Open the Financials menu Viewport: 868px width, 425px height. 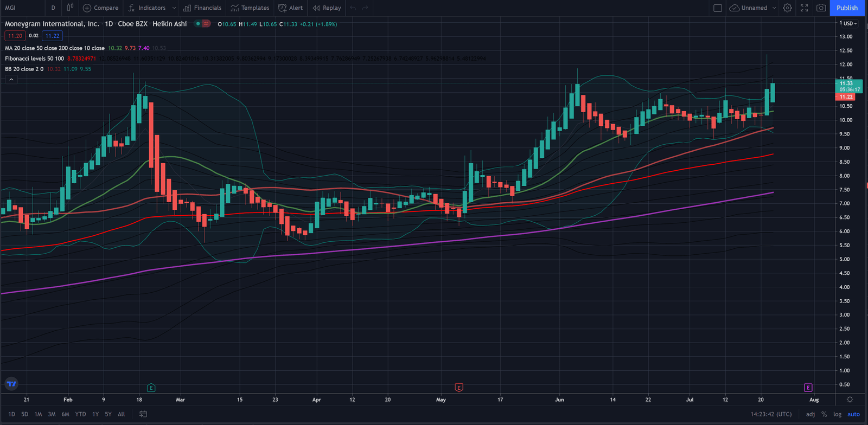pyautogui.click(x=202, y=8)
